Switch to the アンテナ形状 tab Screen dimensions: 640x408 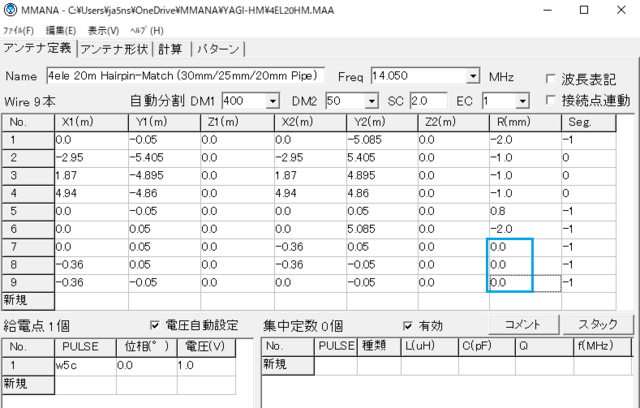pos(114,49)
